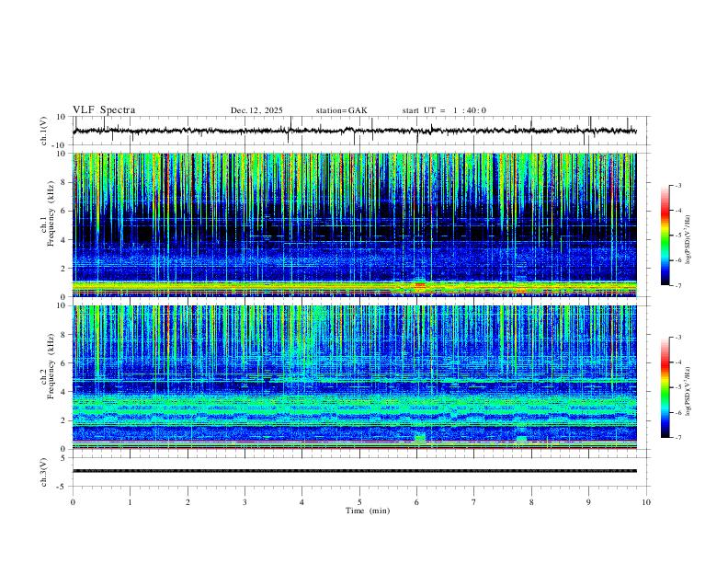728x563 pixels.
Task: Click the red burst near minute 6 in ch.1
Action: pos(420,285)
